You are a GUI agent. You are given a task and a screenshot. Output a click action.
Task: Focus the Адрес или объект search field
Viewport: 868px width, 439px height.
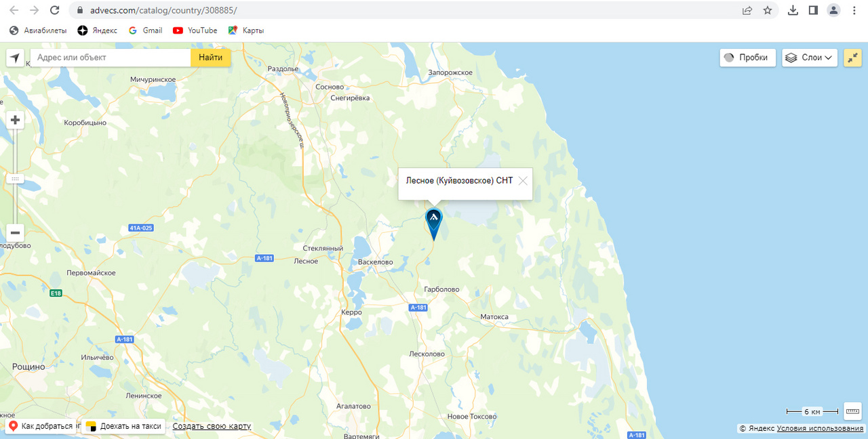[111, 58]
